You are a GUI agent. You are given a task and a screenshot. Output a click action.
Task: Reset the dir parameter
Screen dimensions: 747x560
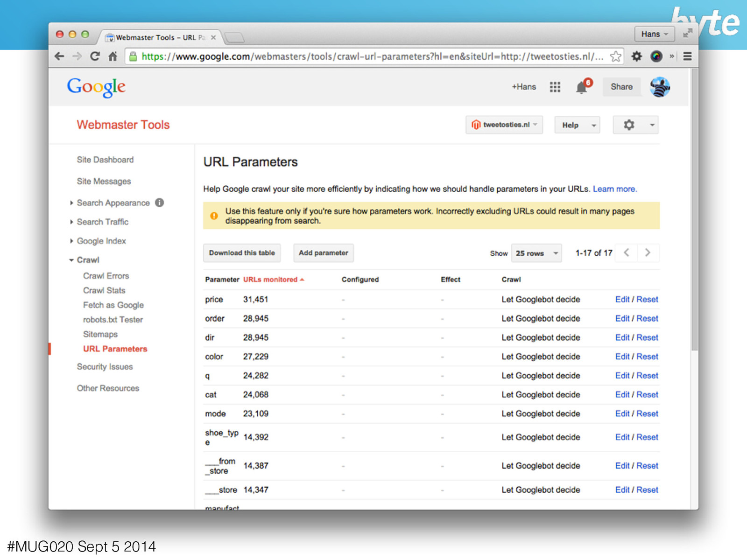647,337
